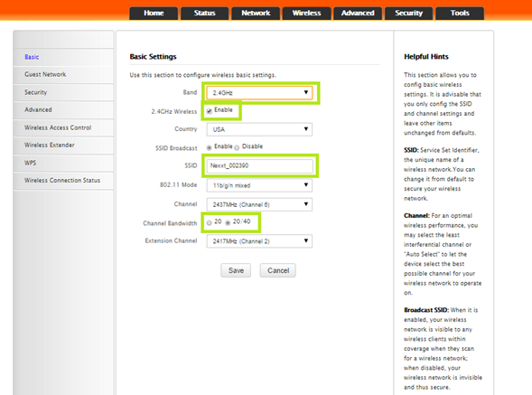This screenshot has height=395, width=532.
Task: Click the Save button
Action: (236, 270)
